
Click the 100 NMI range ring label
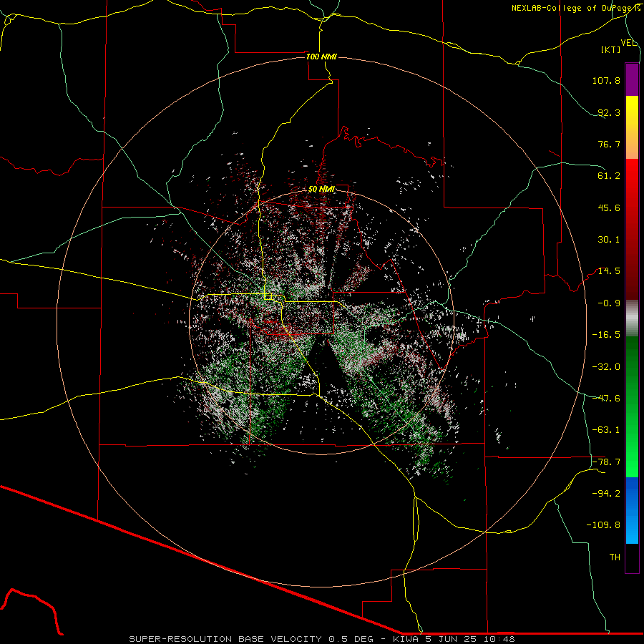tap(321, 57)
